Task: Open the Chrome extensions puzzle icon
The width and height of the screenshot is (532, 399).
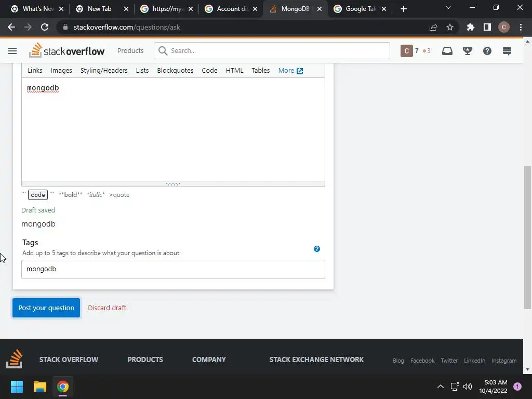Action: [470, 27]
